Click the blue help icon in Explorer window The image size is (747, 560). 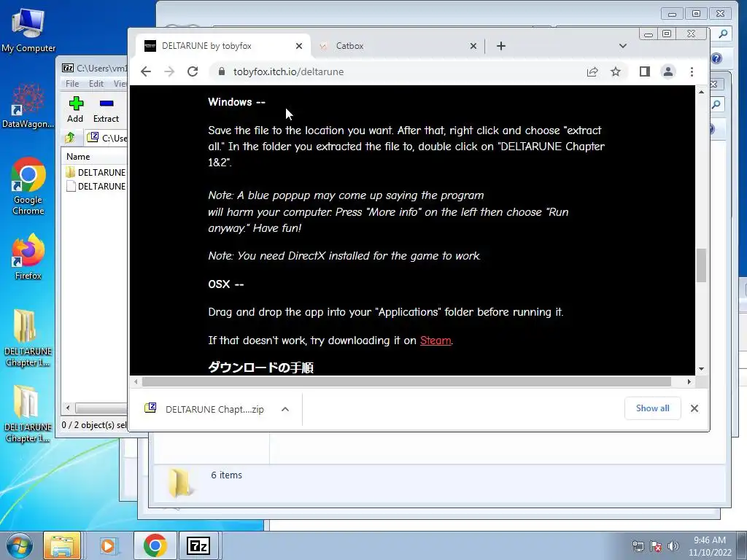click(716, 58)
